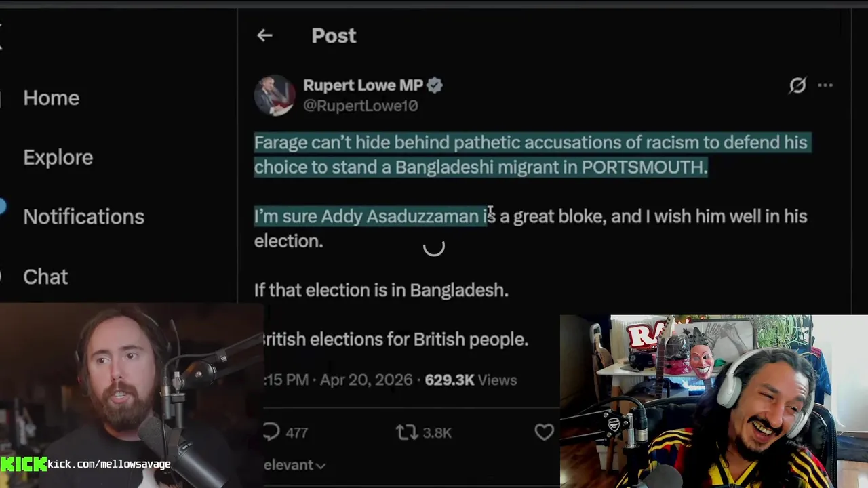Click the smiling streamer's webcam overlay

coord(714,401)
